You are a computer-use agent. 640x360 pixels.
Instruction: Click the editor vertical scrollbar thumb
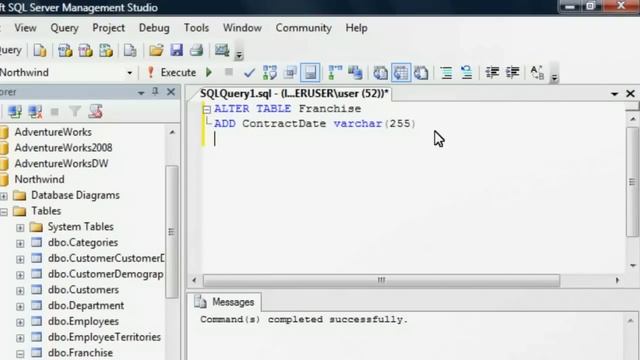tap(632, 181)
